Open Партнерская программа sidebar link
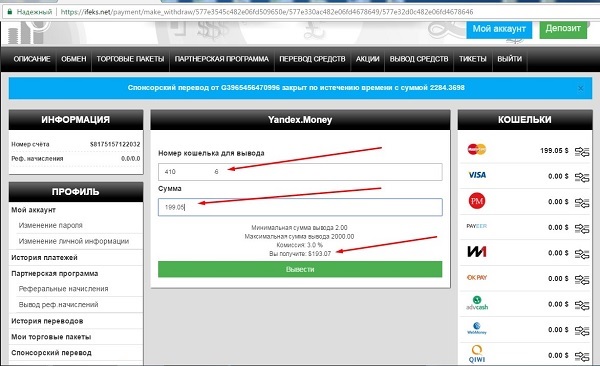This screenshot has height=366, width=600. [x=55, y=273]
